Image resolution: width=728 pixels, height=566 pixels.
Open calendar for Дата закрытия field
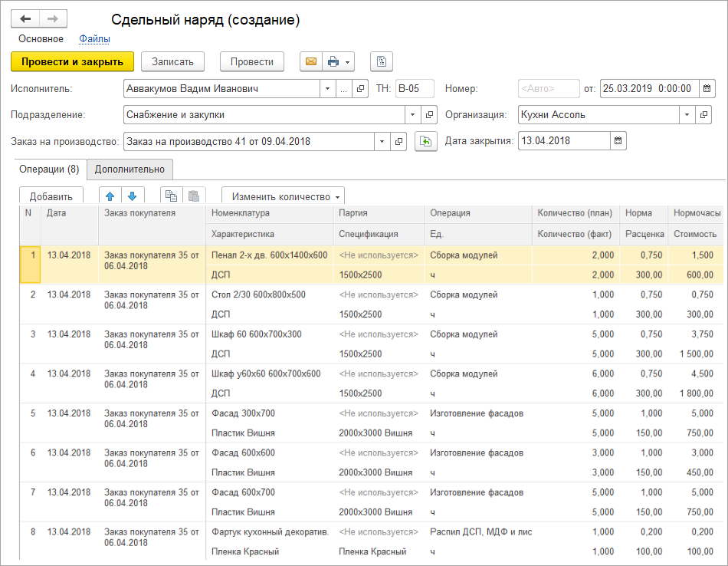click(618, 141)
